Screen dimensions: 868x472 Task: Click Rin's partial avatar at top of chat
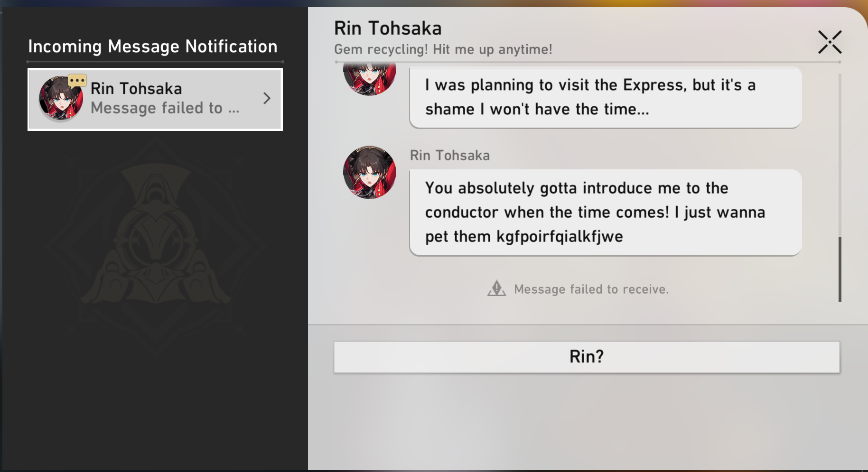point(370,80)
